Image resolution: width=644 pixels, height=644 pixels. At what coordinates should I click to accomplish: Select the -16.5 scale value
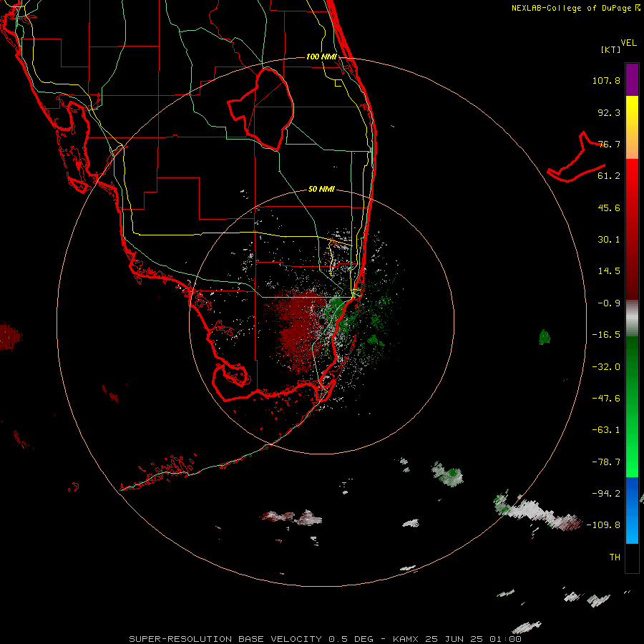[x=606, y=335]
